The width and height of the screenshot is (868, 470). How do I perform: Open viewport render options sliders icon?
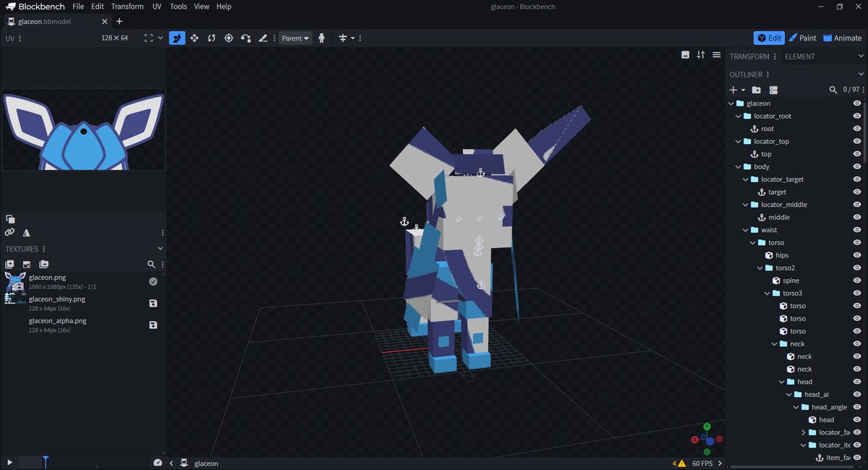(x=701, y=55)
